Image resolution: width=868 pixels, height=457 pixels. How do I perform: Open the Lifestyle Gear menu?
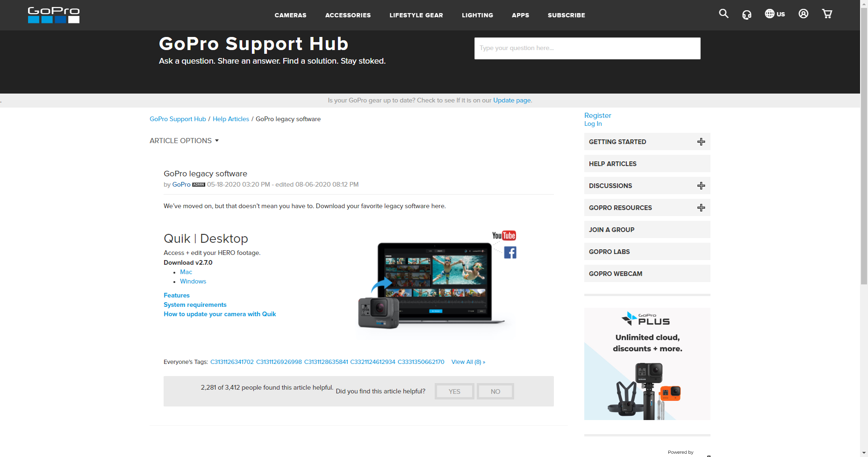click(x=416, y=15)
